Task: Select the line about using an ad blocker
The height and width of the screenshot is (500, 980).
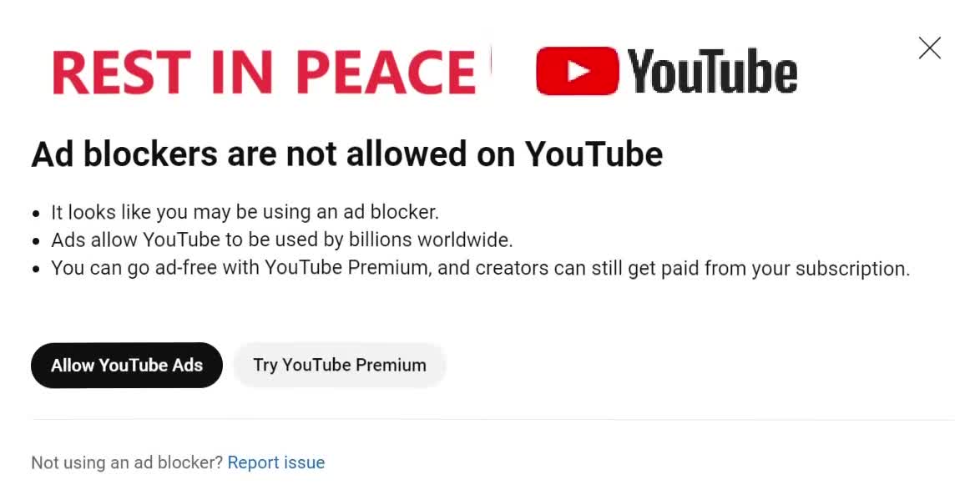Action: click(245, 213)
